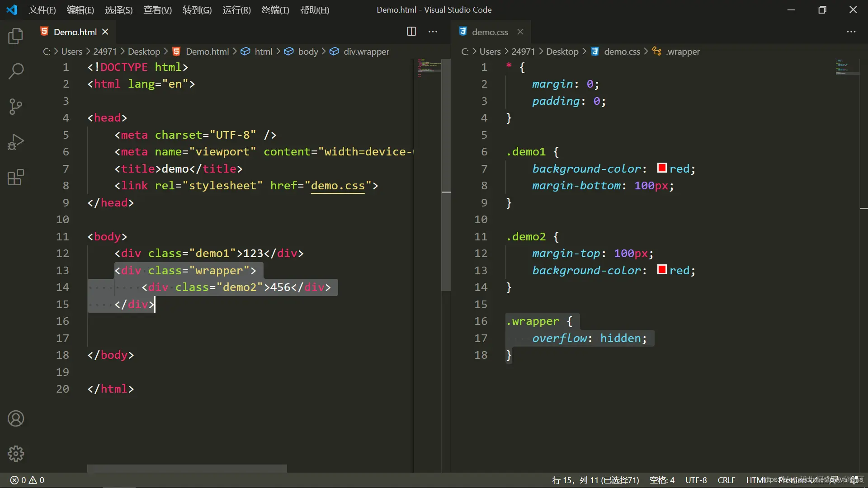Image resolution: width=868 pixels, height=488 pixels.
Task: Open the left editor's more actions ellipsis
Action: [433, 32]
